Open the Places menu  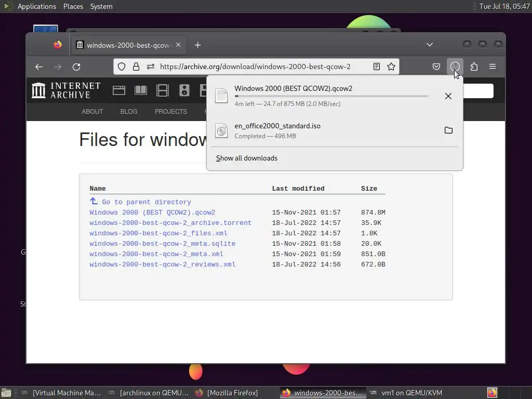[73, 6]
